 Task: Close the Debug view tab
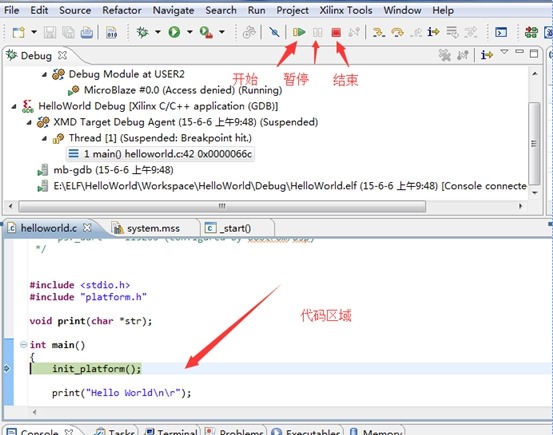62,55
